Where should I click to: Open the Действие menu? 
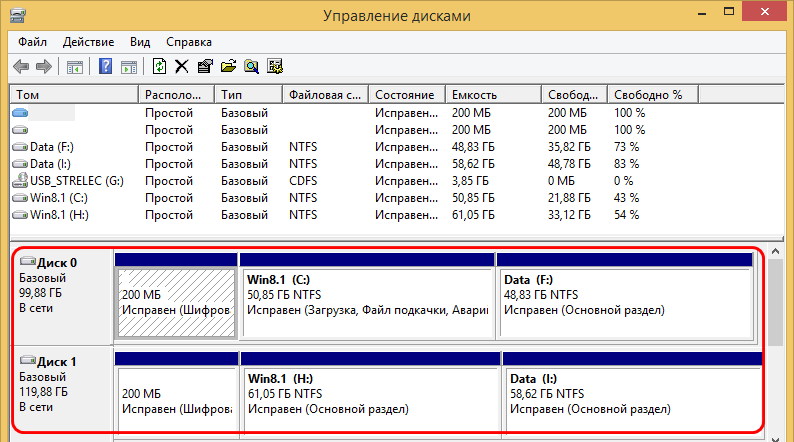89,42
